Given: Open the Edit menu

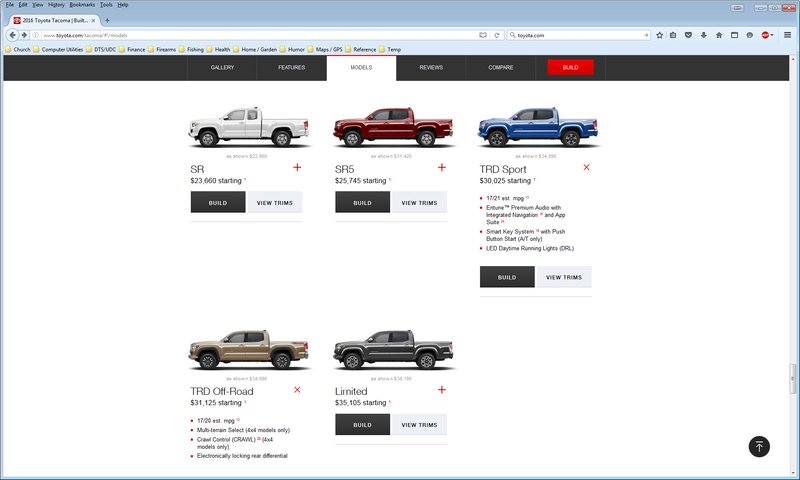Looking at the screenshot, I should [x=23, y=5].
